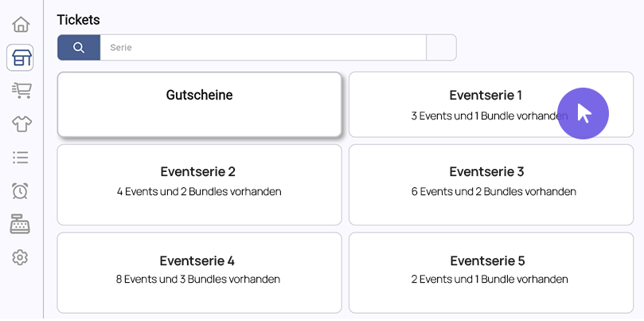
Task: Go to the Home icon in the sidebar
Action: [x=21, y=24]
